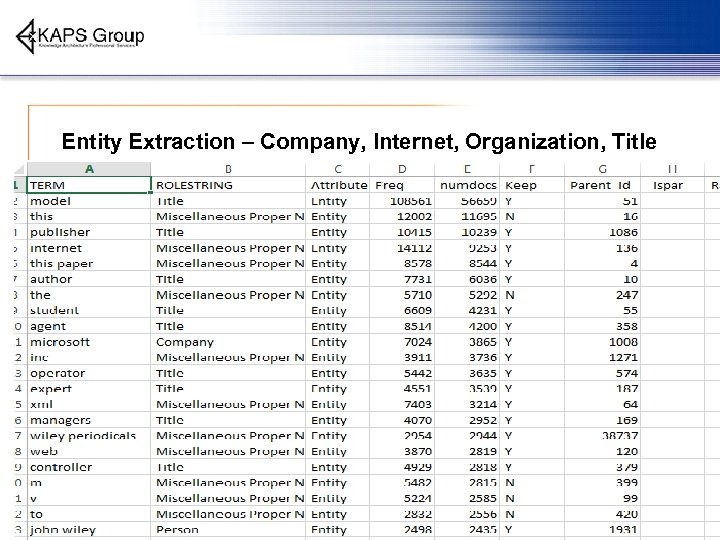Select column D header
This screenshot has width=720, height=540.
pos(402,169)
